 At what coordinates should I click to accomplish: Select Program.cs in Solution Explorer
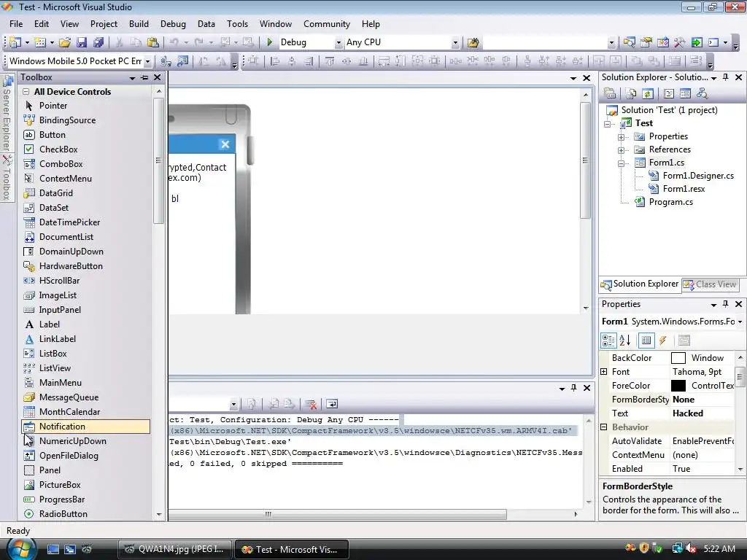[x=671, y=202]
